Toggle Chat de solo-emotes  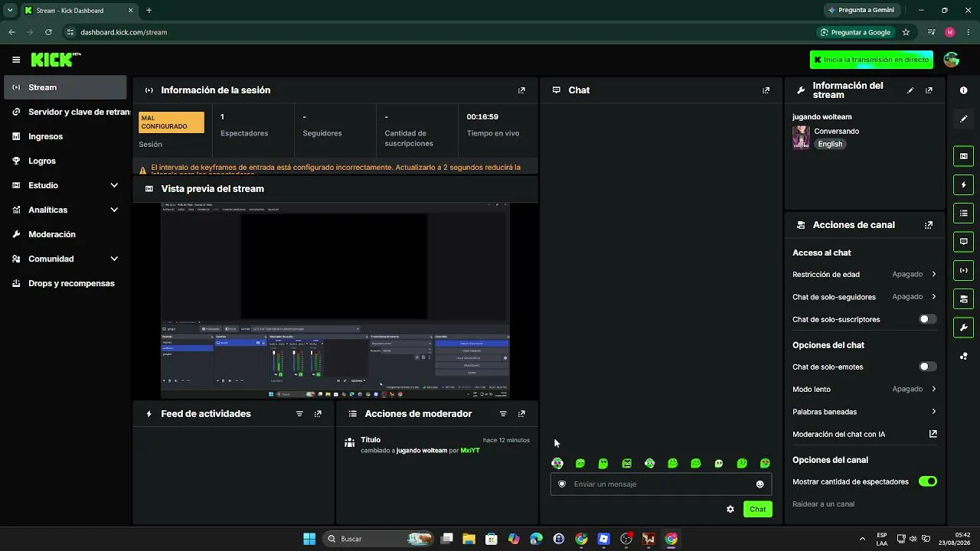(x=927, y=367)
